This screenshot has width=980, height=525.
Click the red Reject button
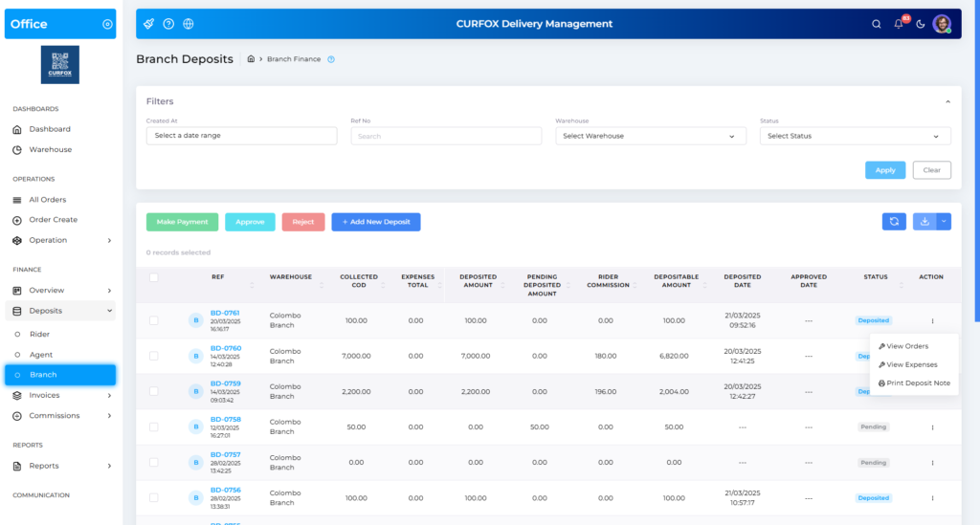tap(303, 222)
